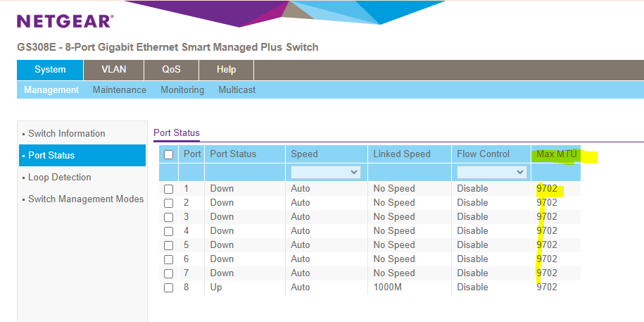Check the box for port 7
This screenshot has width=644, height=322.
[x=168, y=273]
